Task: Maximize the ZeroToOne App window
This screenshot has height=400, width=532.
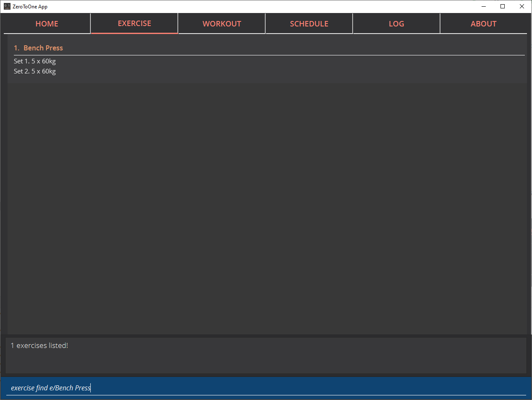Action: [x=503, y=6]
